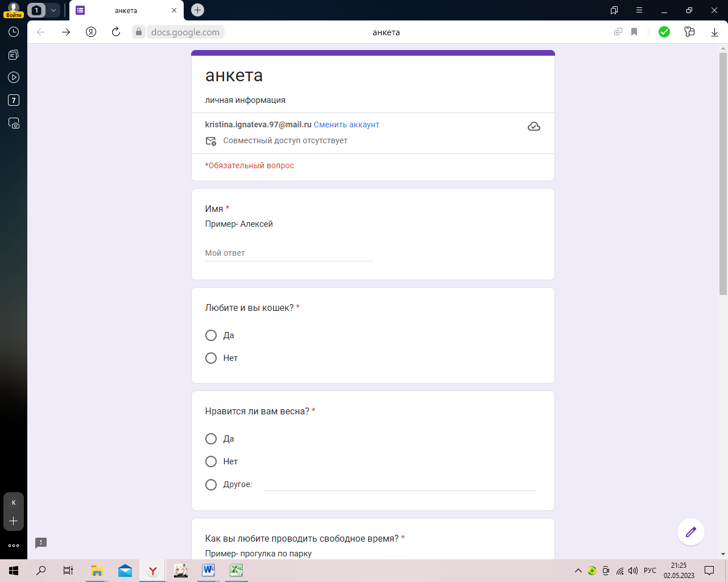Open the green Protect checkmark icon
This screenshot has width=728, height=582.
pos(664,32)
